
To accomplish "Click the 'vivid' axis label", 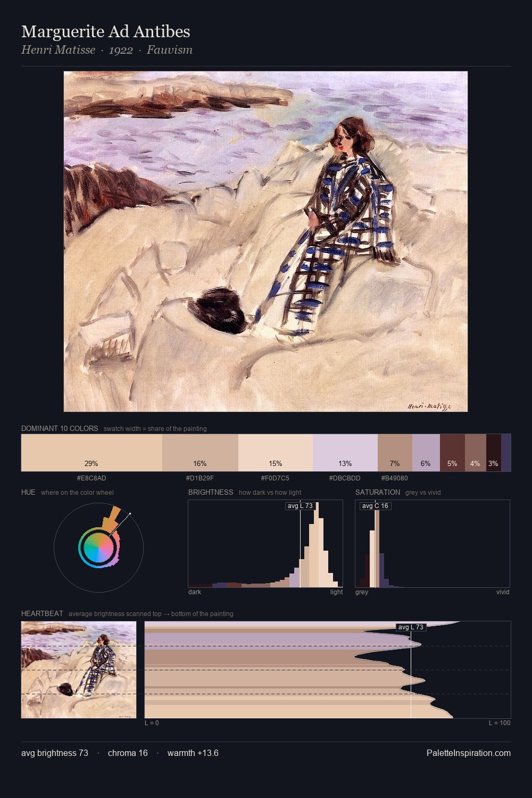I will click(x=503, y=592).
